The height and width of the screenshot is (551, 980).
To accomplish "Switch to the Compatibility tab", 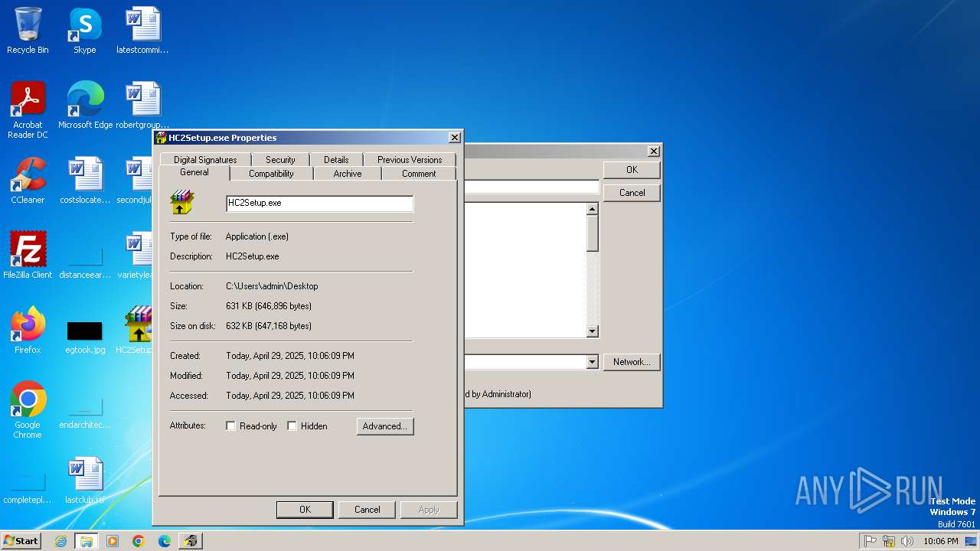I will point(271,174).
